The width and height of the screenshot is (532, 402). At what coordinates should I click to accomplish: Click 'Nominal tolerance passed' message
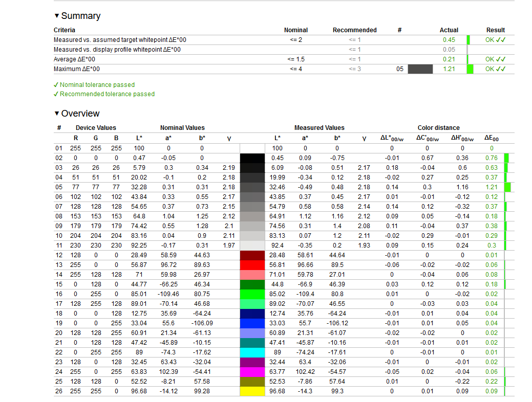pyautogui.click(x=94, y=85)
